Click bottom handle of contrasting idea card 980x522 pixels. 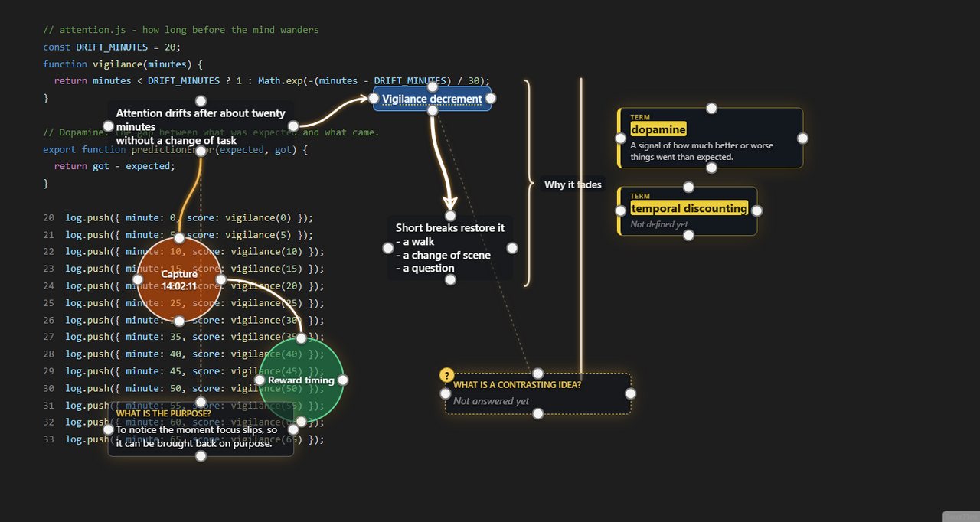[538, 413]
